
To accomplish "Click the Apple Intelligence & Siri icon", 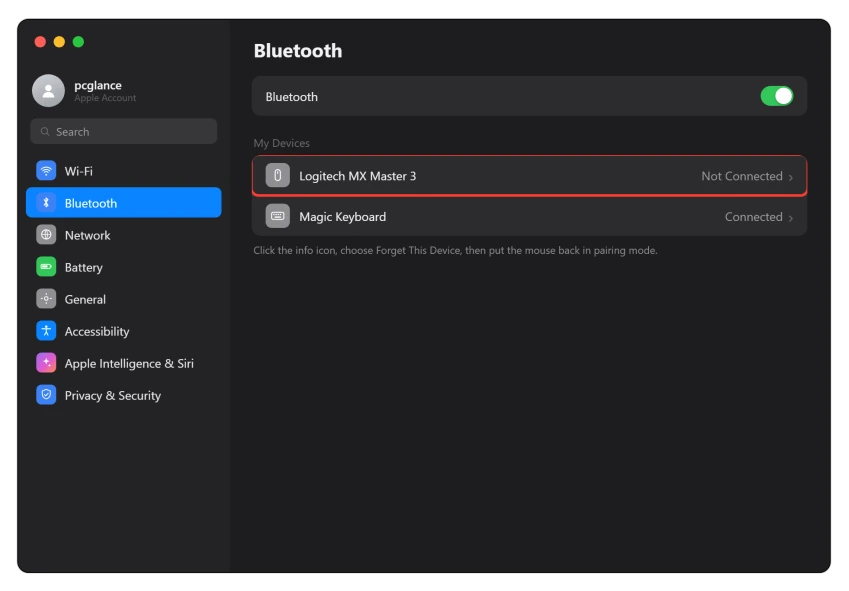I will pyautogui.click(x=46, y=363).
